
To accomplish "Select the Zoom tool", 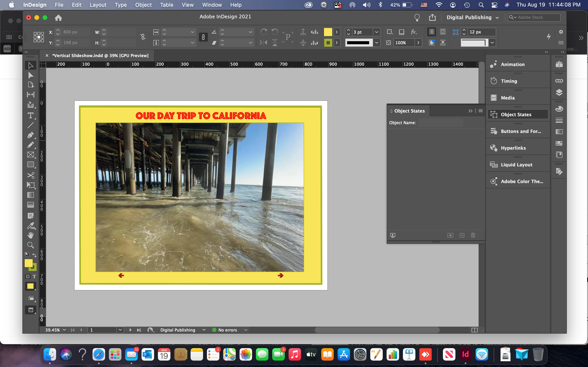I will pos(30,245).
